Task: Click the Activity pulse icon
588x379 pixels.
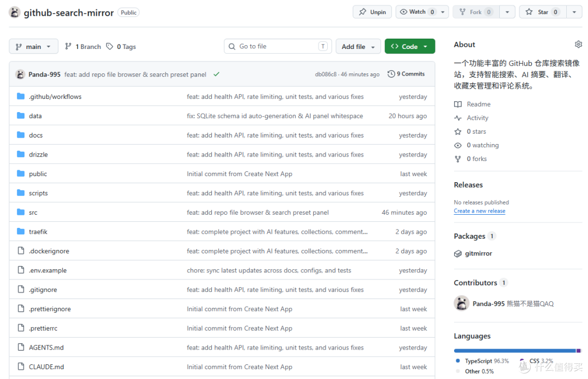Action: click(x=458, y=118)
